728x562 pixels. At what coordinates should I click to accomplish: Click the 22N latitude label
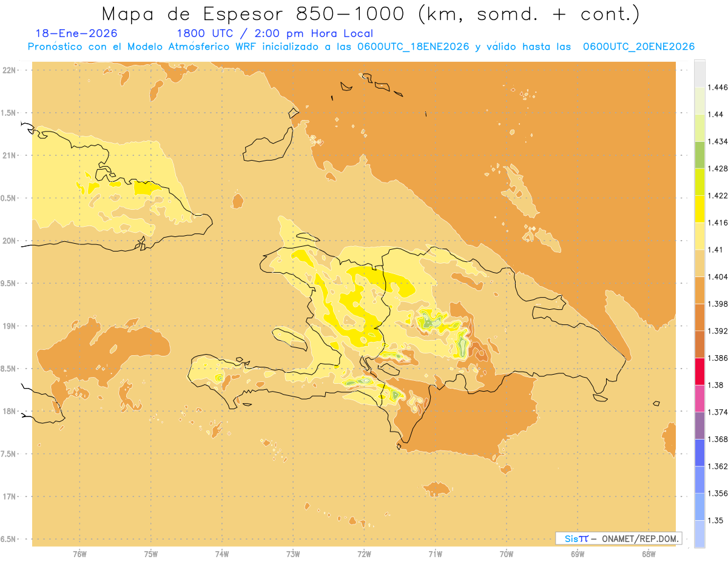tap(10, 70)
